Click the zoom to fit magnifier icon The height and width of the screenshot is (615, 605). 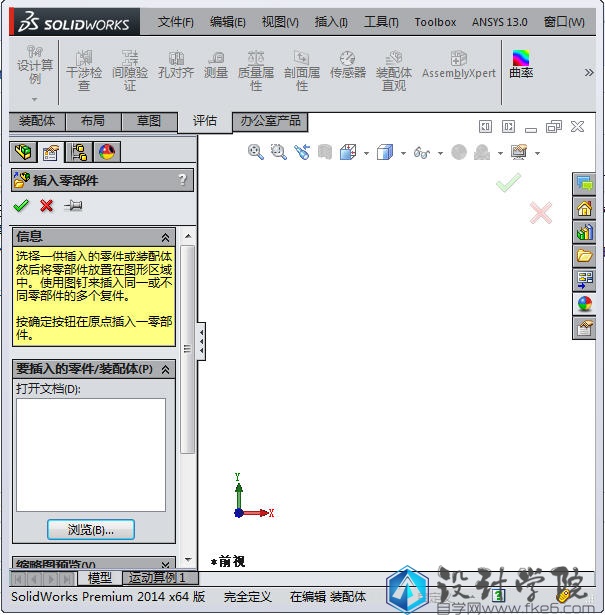pyautogui.click(x=256, y=152)
